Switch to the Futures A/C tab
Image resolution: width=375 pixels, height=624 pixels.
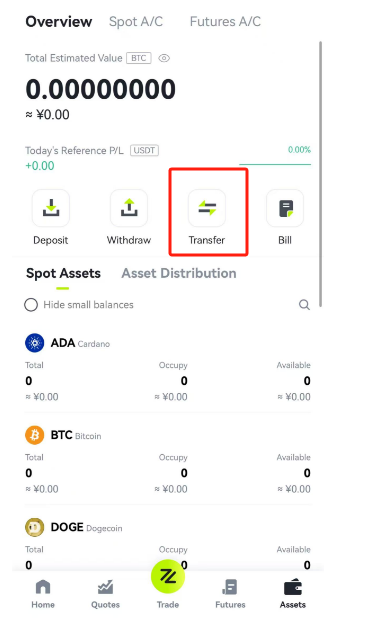[225, 21]
